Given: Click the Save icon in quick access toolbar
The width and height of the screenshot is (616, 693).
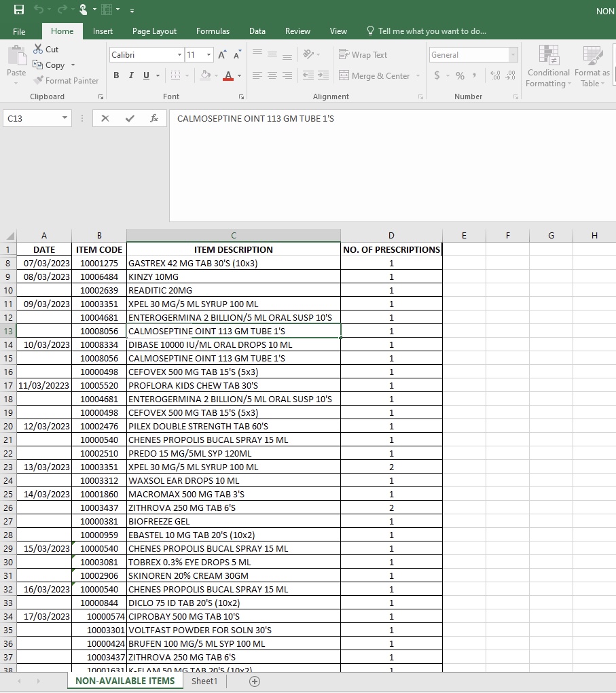Looking at the screenshot, I should [19, 10].
